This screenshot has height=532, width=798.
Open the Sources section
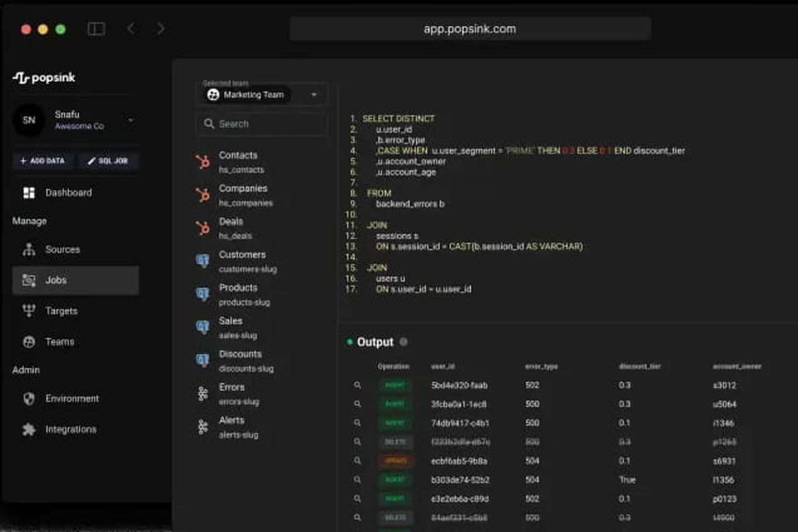pyautogui.click(x=62, y=250)
